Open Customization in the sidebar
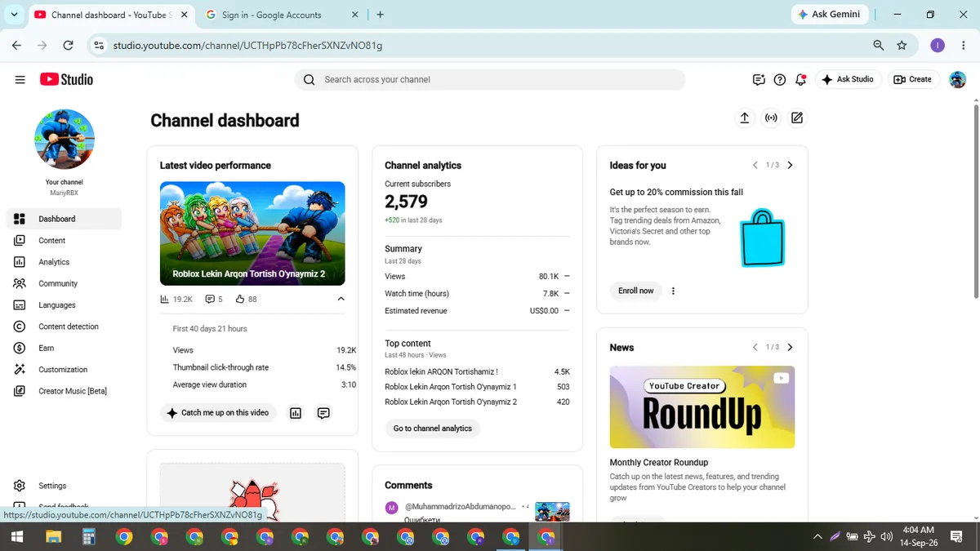The width and height of the screenshot is (980, 551). (x=64, y=369)
